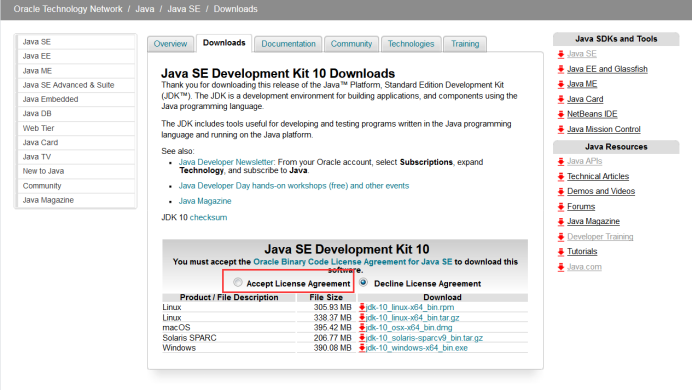Screen dimensions: 692x390
Task: Click red arrow icon next to Demos and Videos
Action: coord(561,191)
